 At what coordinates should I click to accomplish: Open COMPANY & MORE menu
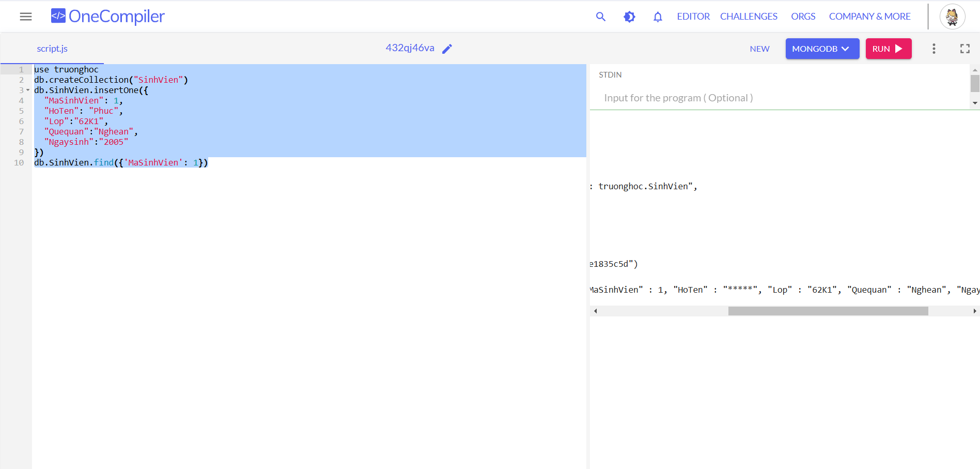pos(869,17)
